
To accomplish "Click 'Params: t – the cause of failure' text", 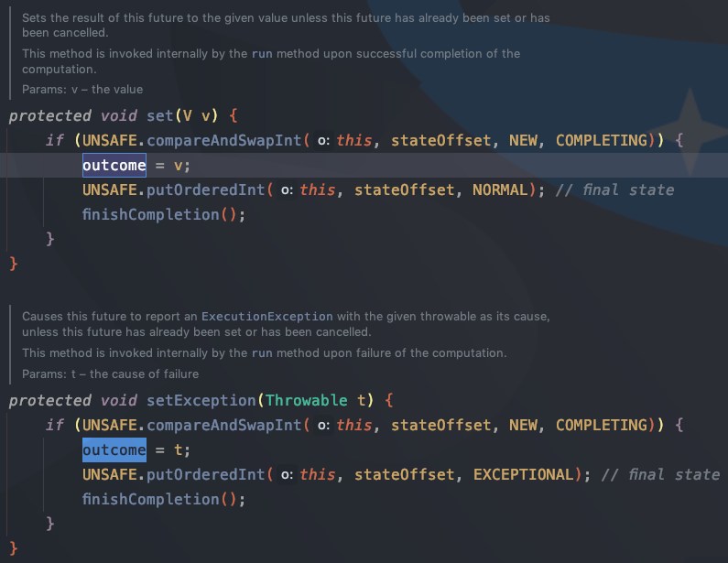I will coord(111,374).
